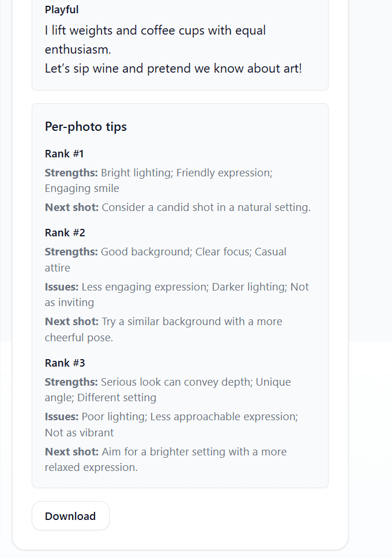Select the Rank #3 heading
The width and height of the screenshot is (392, 558).
click(x=65, y=363)
